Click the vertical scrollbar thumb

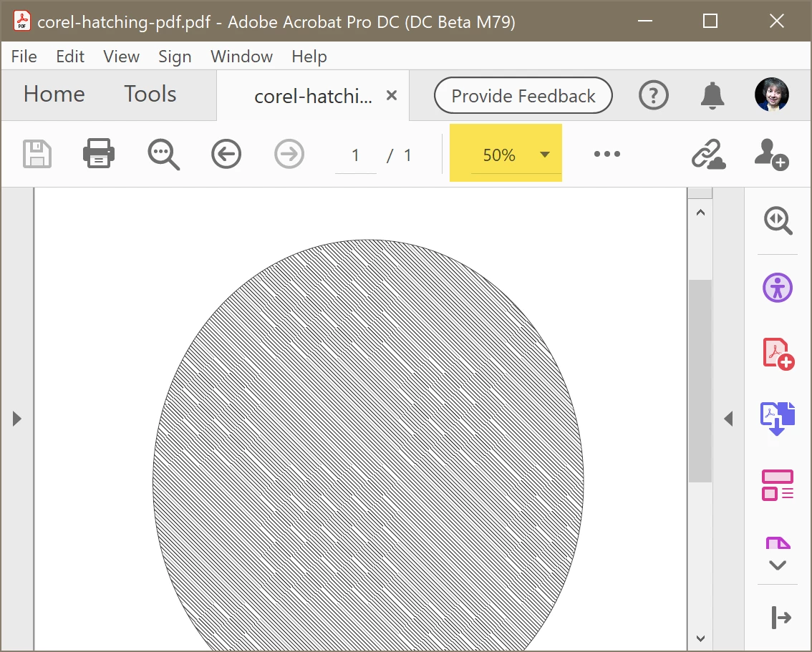pyautogui.click(x=700, y=381)
